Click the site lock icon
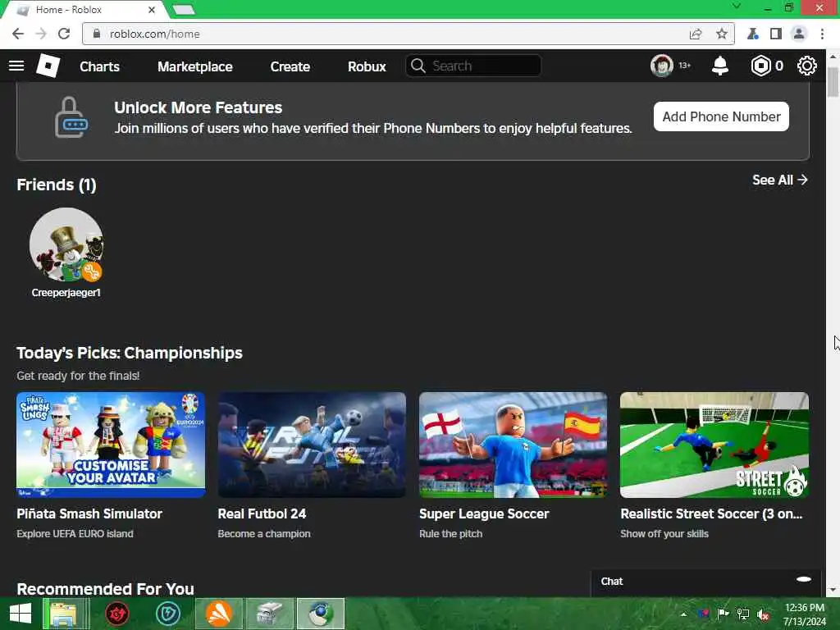Image resolution: width=840 pixels, height=630 pixels. 97,34
